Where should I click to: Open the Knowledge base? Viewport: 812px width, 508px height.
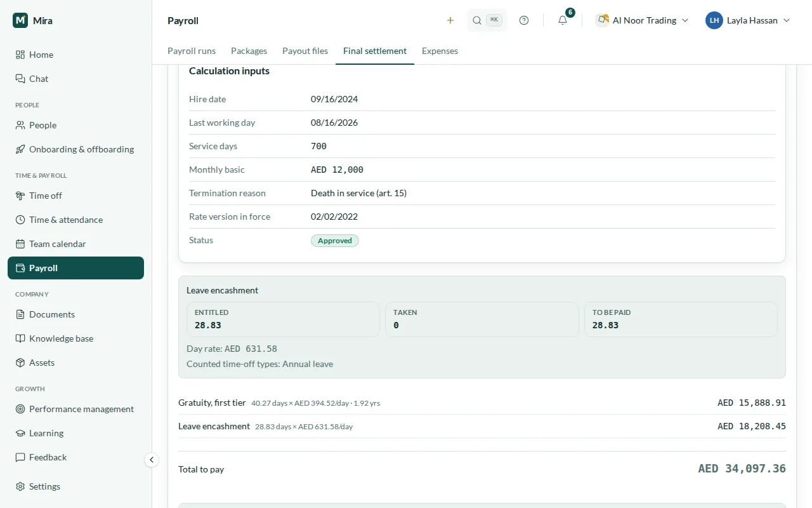click(75, 338)
